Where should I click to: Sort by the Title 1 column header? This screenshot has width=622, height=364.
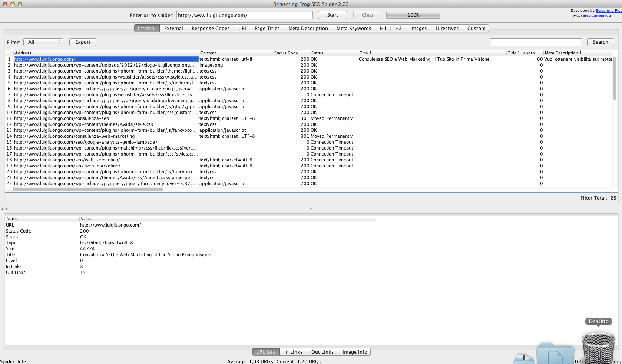pyautogui.click(x=432, y=53)
